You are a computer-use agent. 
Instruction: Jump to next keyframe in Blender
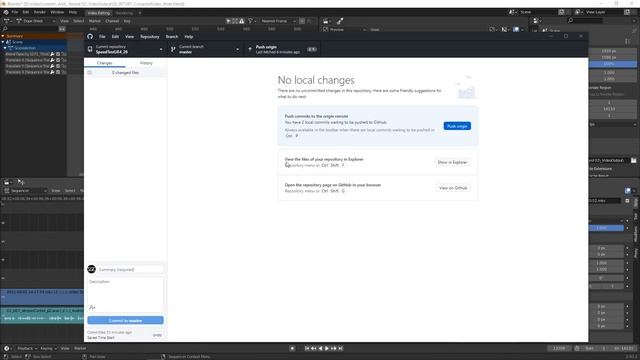pos(334,348)
